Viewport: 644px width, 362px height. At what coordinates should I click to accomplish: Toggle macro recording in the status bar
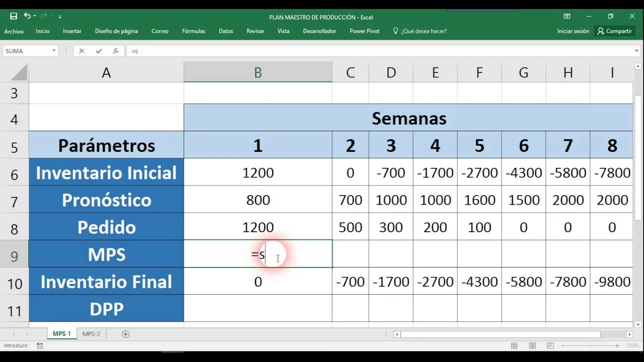40,346
